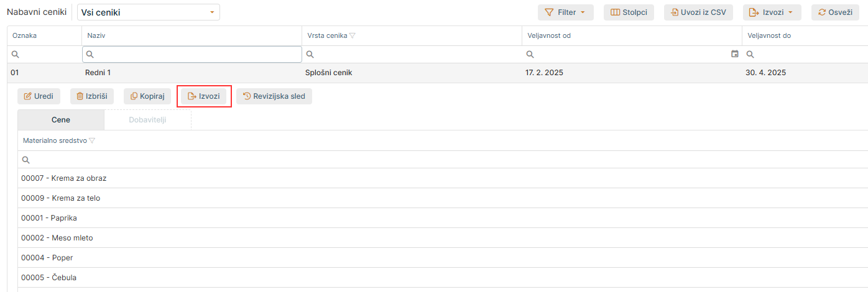Open the Vsi ceniki dropdown
The height and width of the screenshot is (292, 868).
tap(148, 12)
